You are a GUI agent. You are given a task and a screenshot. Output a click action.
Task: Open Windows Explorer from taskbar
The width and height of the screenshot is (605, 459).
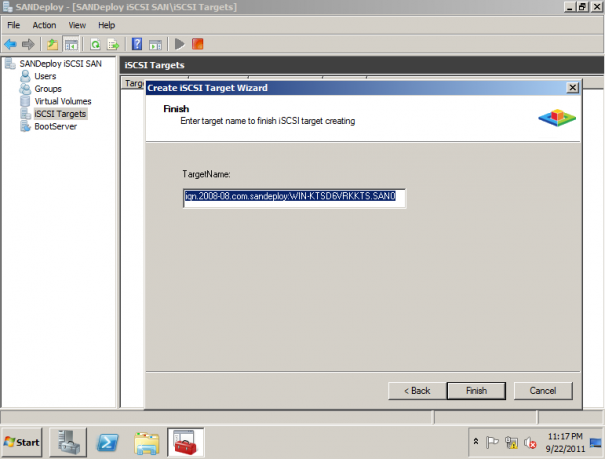click(x=147, y=443)
